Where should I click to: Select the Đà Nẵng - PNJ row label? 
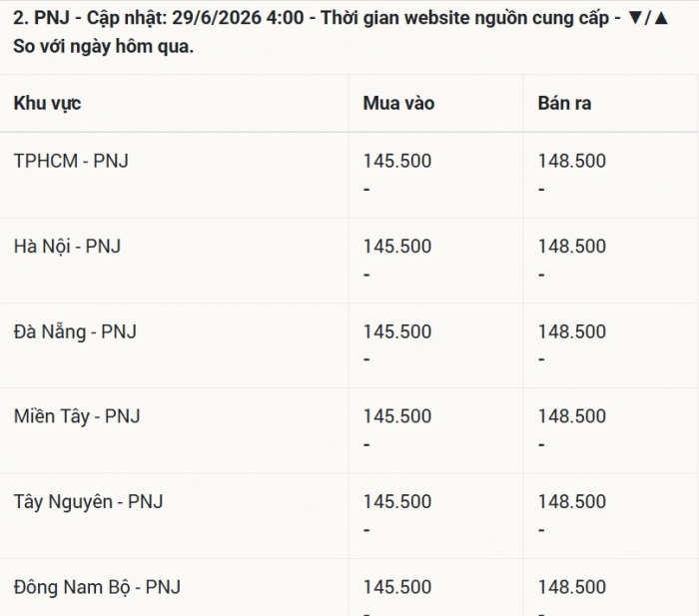point(75,331)
